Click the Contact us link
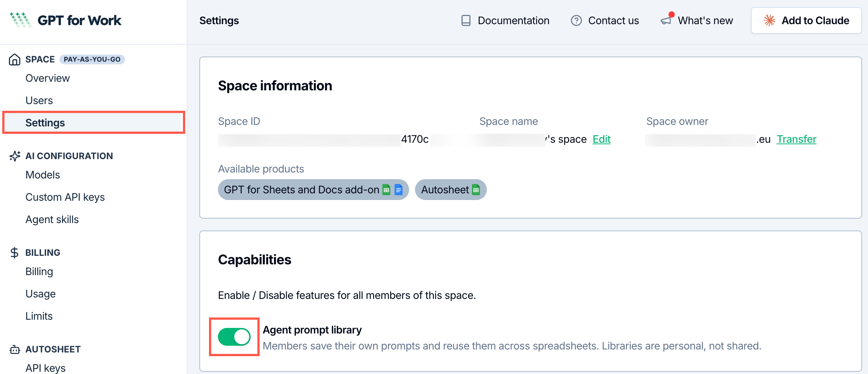This screenshot has width=868, height=374. click(605, 20)
